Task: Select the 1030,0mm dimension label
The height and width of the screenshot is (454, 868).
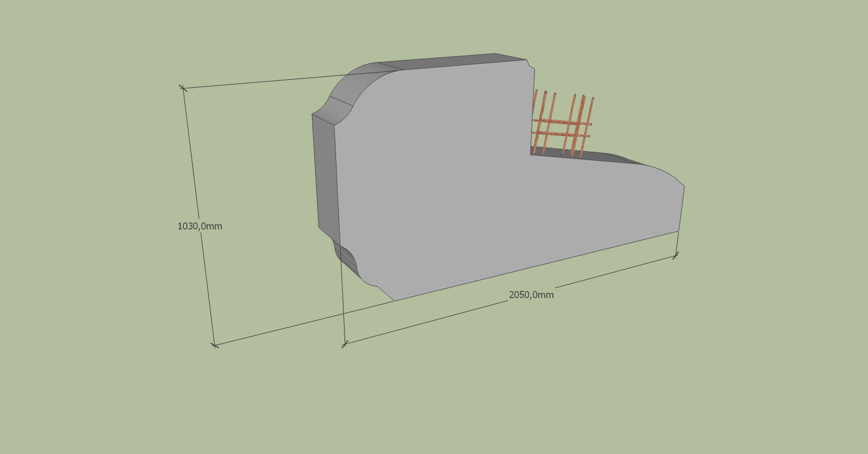Action: (199, 226)
